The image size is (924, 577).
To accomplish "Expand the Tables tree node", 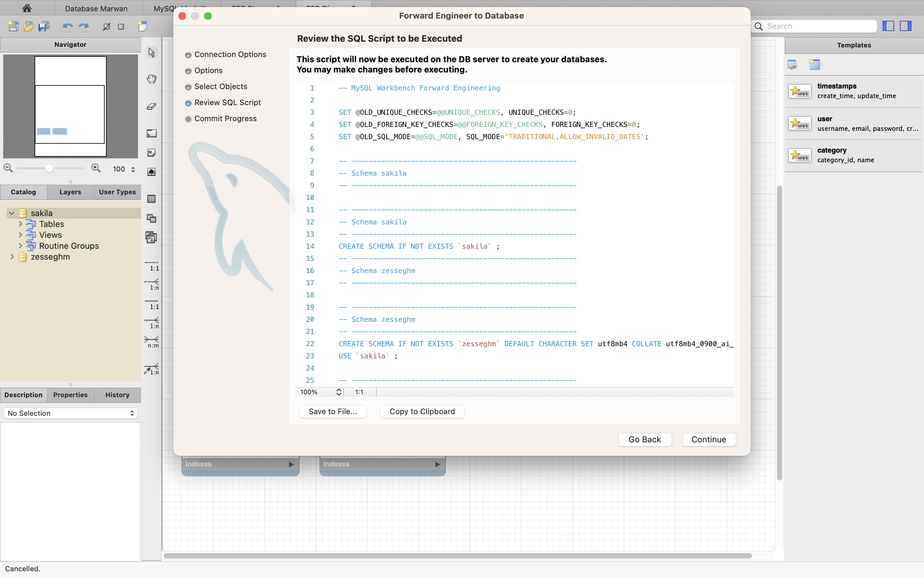I will click(21, 224).
